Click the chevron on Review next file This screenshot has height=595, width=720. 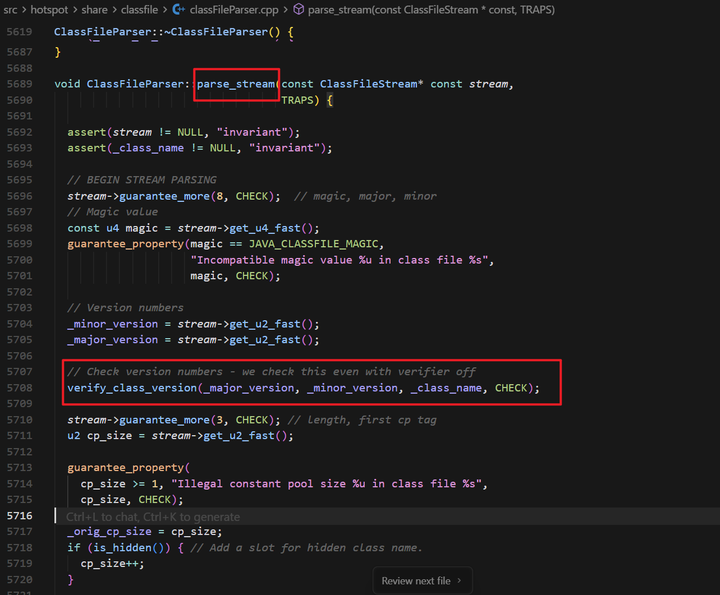pyautogui.click(x=459, y=581)
